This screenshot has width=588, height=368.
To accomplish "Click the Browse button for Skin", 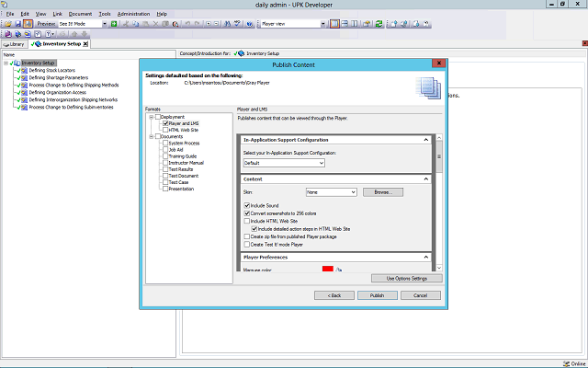I will [383, 192].
